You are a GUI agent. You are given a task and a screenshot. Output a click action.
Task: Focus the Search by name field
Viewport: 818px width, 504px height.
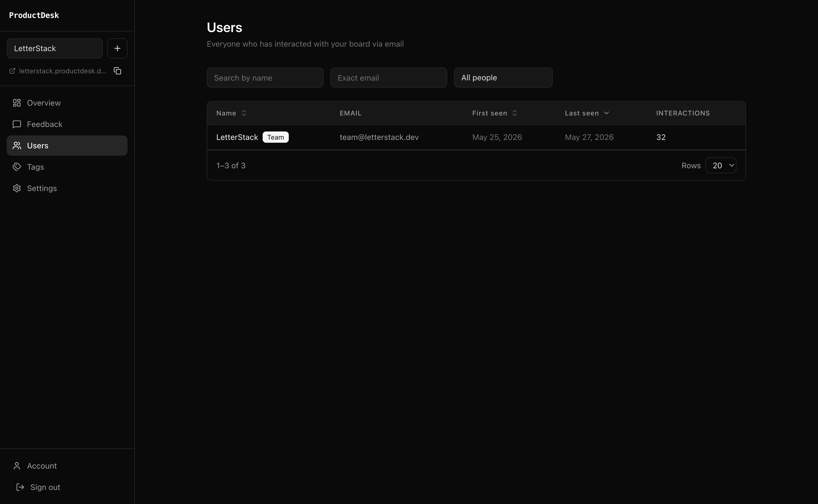pos(265,78)
